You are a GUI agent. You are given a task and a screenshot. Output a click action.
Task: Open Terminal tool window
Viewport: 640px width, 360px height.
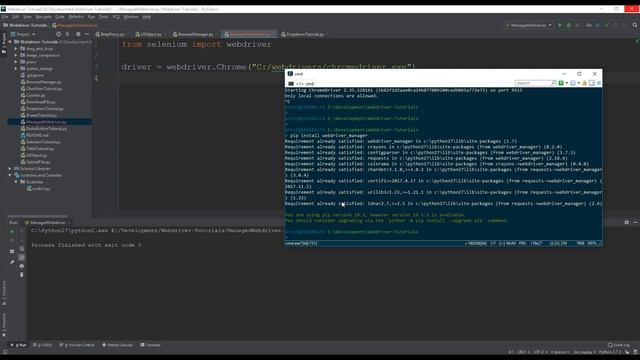click(151, 345)
